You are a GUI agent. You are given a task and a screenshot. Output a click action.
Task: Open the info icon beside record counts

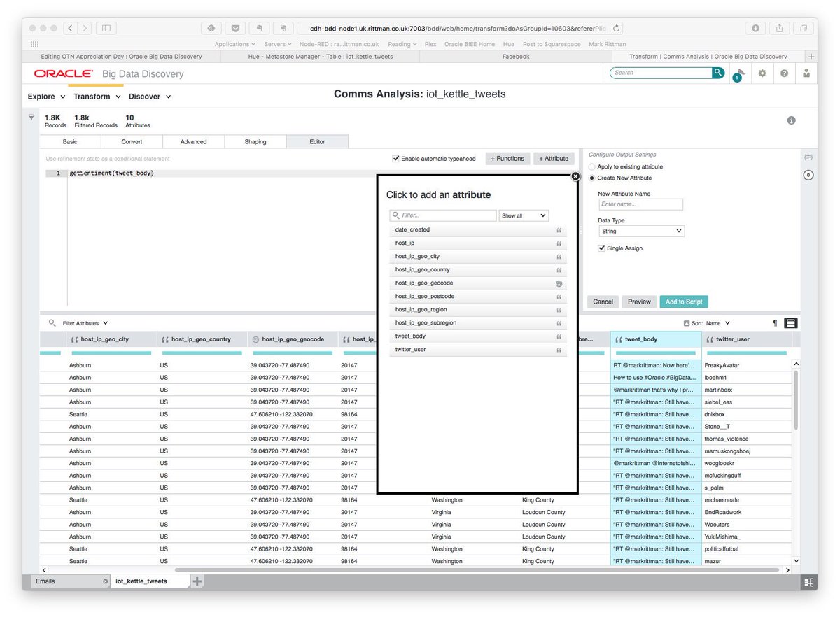pyautogui.click(x=792, y=120)
